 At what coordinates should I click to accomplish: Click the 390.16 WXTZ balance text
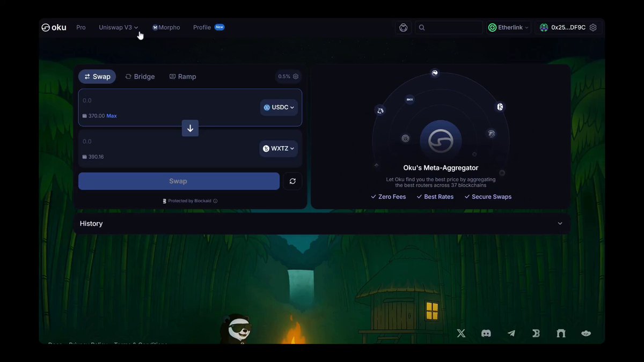(x=96, y=157)
